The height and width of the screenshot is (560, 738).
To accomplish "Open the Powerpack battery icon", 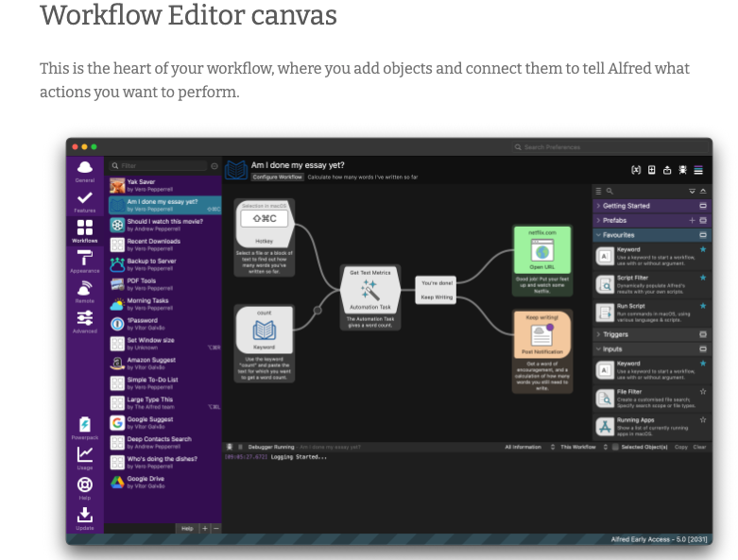I will coord(85,428).
